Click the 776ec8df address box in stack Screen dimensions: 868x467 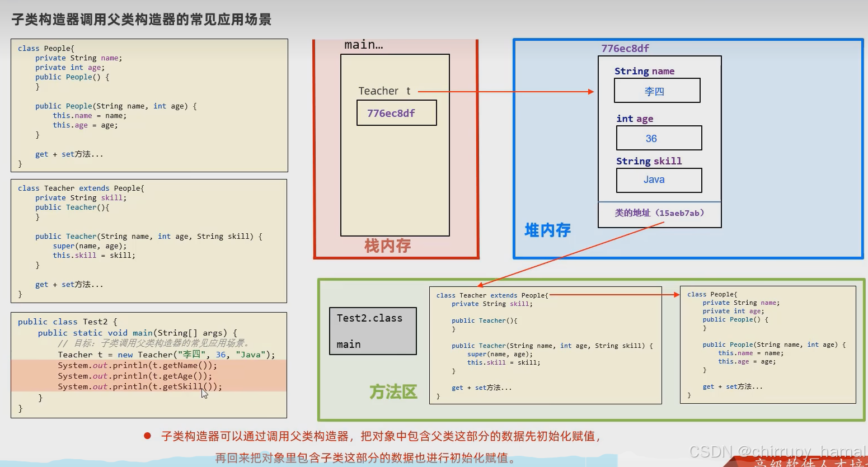coord(397,113)
